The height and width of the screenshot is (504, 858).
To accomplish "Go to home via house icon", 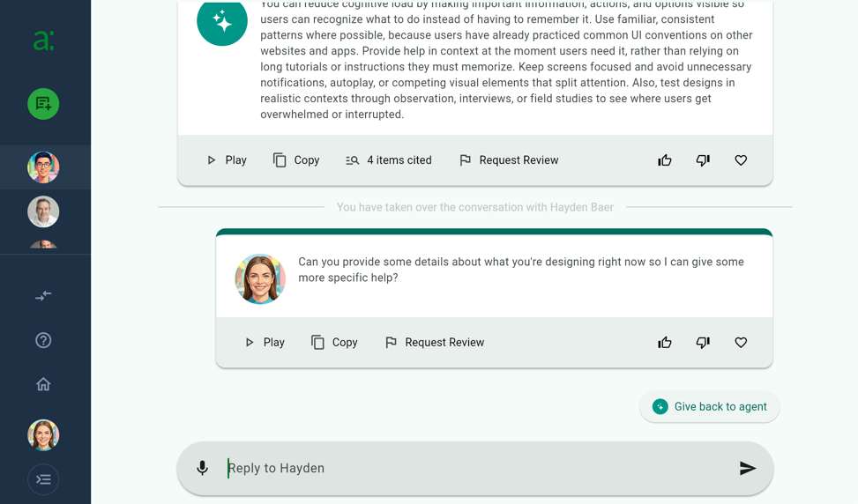I will click(43, 384).
